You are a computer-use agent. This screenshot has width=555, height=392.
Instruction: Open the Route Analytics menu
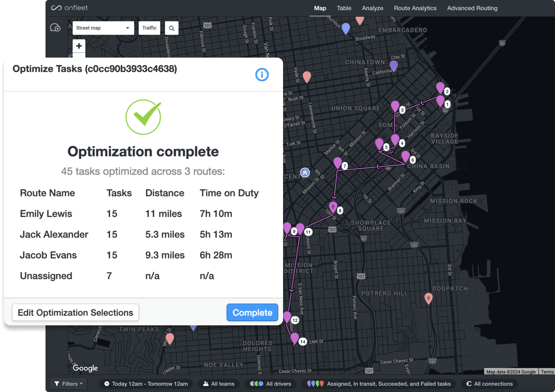[x=415, y=8]
